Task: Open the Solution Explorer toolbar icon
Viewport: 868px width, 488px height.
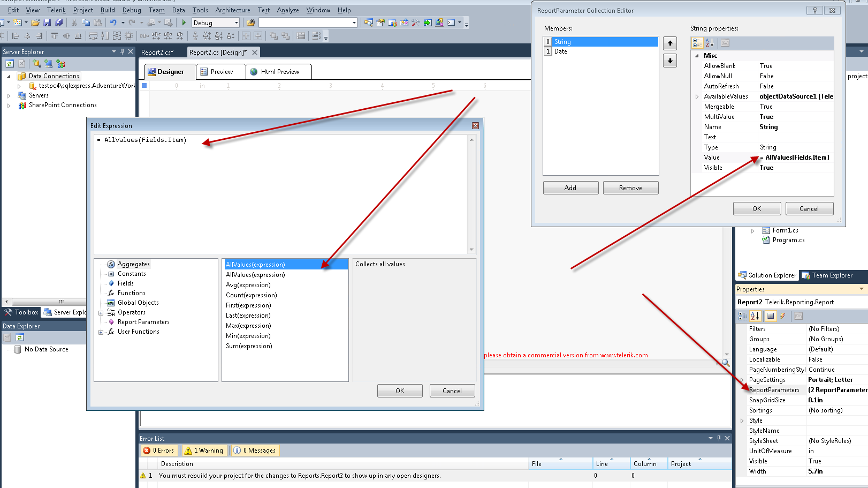Action: [369, 22]
